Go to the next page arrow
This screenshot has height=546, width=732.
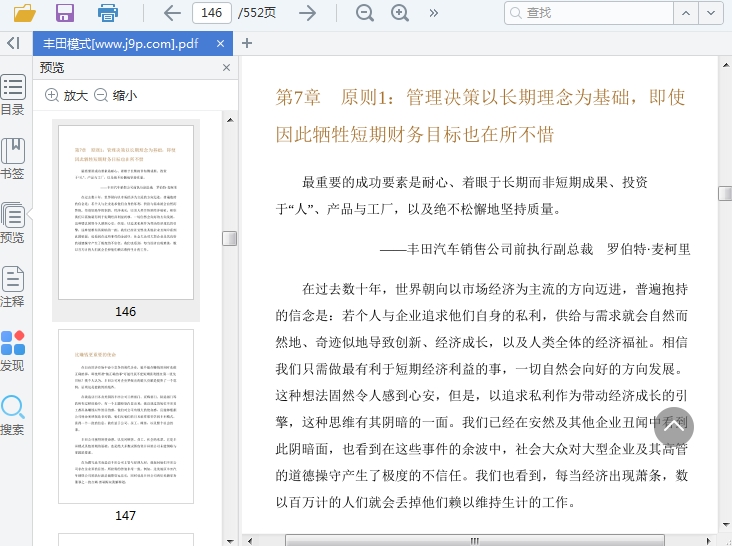tap(308, 13)
